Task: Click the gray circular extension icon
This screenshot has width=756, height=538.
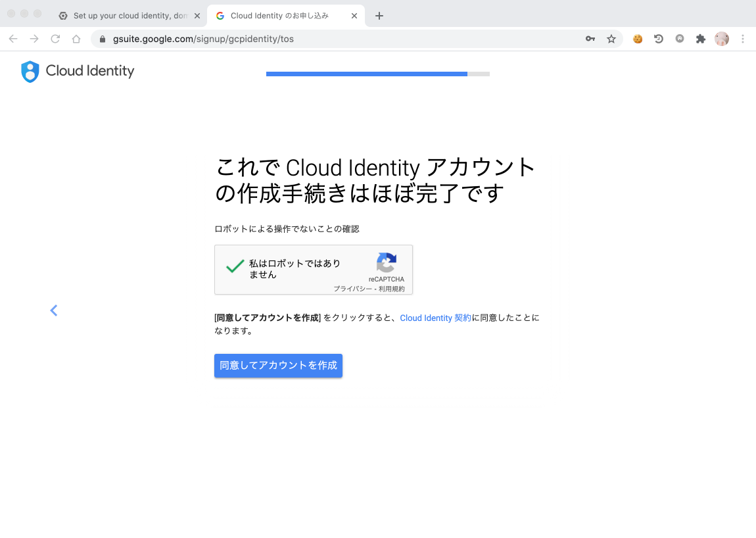Action: [x=680, y=39]
